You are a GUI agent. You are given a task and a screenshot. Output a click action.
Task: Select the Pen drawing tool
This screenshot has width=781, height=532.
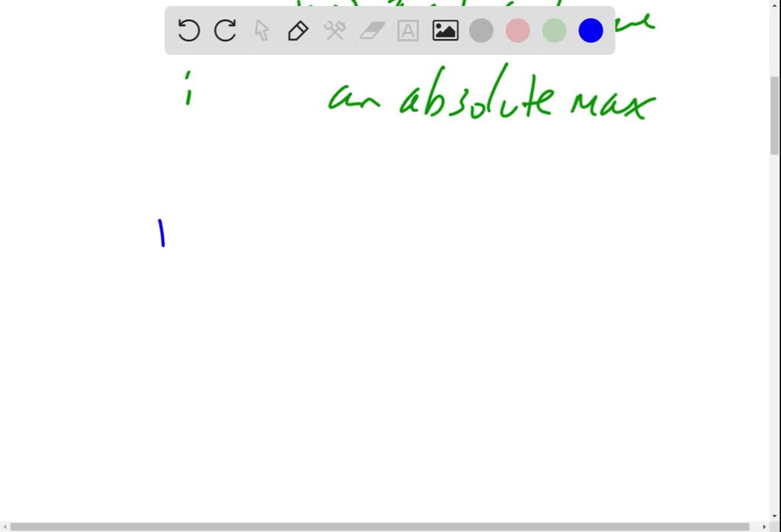click(297, 30)
